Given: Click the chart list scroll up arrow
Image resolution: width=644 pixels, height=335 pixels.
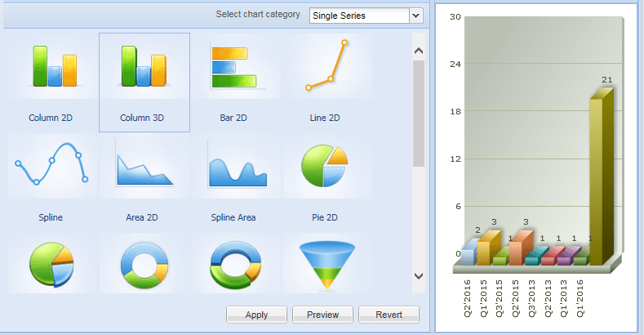Looking at the screenshot, I should [x=419, y=51].
